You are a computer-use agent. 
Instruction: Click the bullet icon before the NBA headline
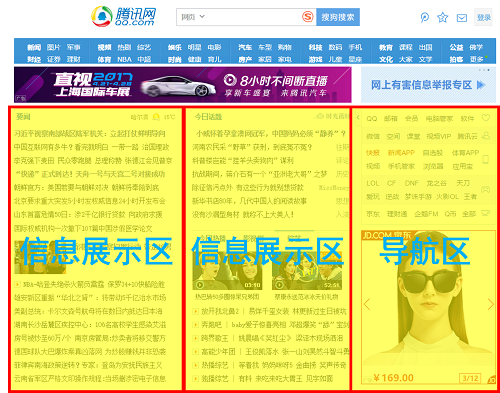point(17,284)
